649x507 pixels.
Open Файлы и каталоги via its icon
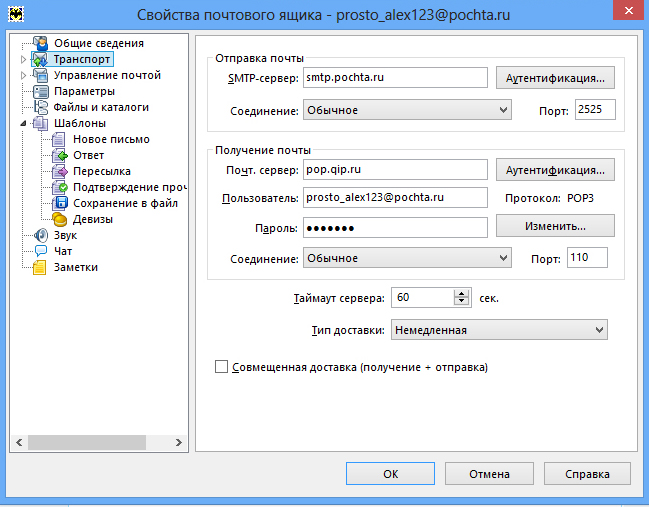tap(41, 107)
